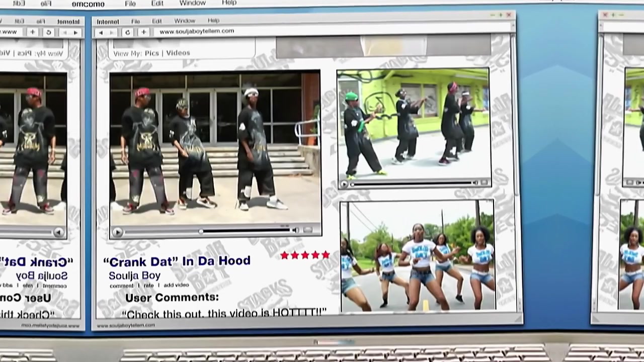Open the Edit menu in top system menu bar
This screenshot has height=362, width=644.
coord(157,3)
